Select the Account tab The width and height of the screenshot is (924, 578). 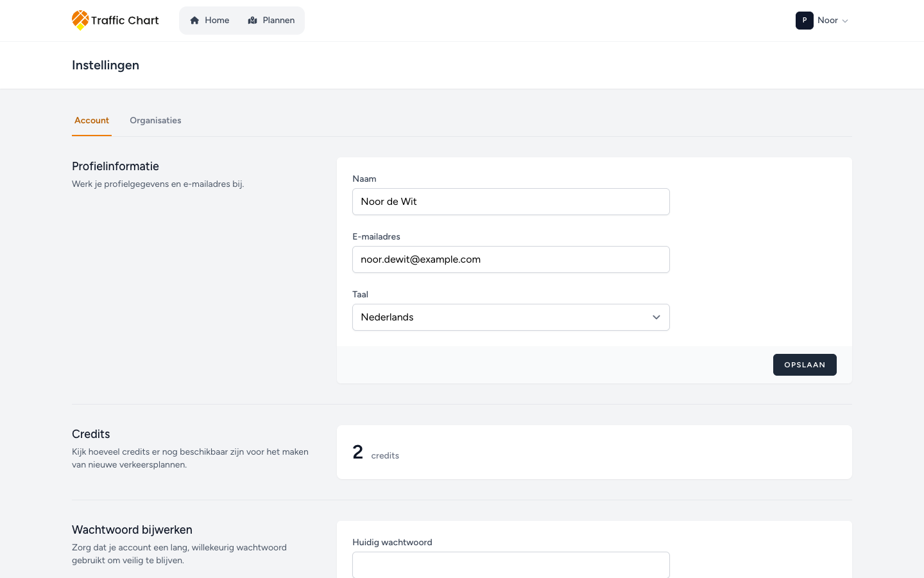click(x=92, y=120)
